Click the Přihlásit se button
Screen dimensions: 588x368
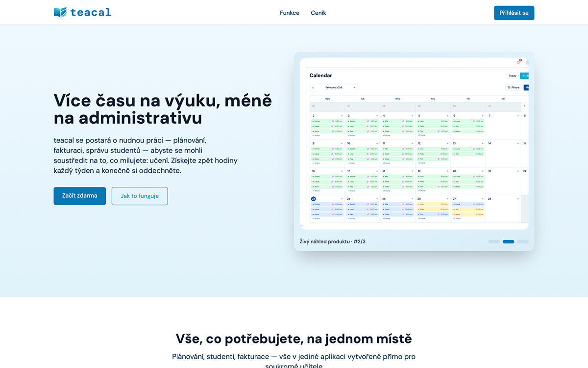[x=514, y=13]
